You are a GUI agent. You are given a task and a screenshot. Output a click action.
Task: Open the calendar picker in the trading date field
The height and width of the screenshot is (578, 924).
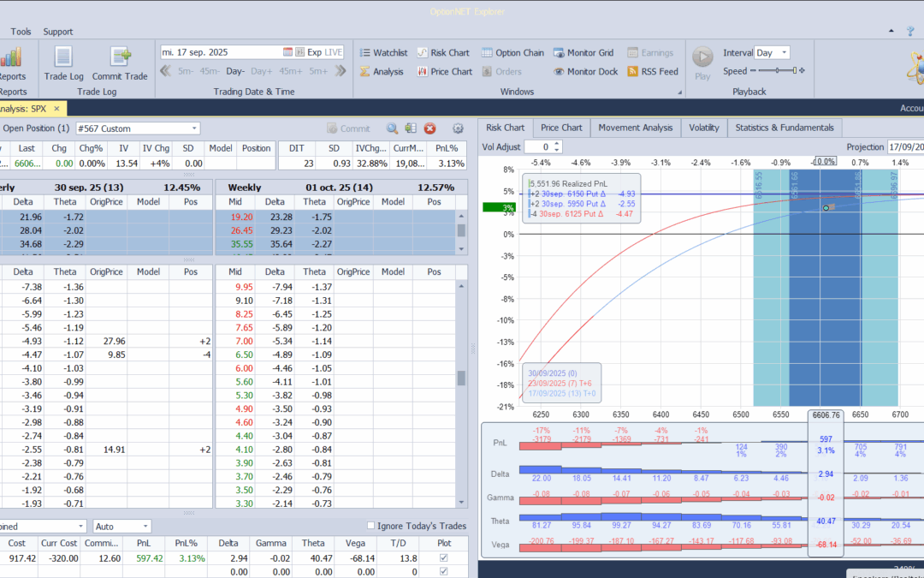[x=287, y=52]
